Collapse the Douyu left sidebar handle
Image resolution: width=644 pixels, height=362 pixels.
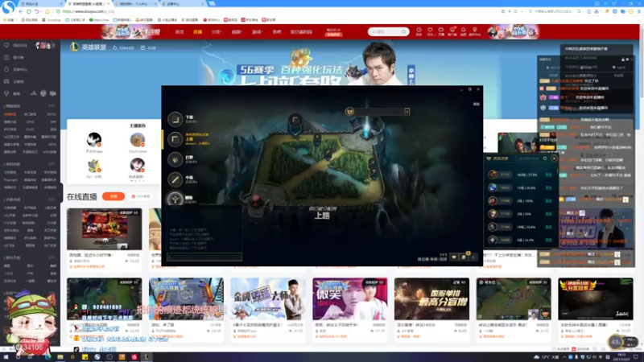click(61, 192)
